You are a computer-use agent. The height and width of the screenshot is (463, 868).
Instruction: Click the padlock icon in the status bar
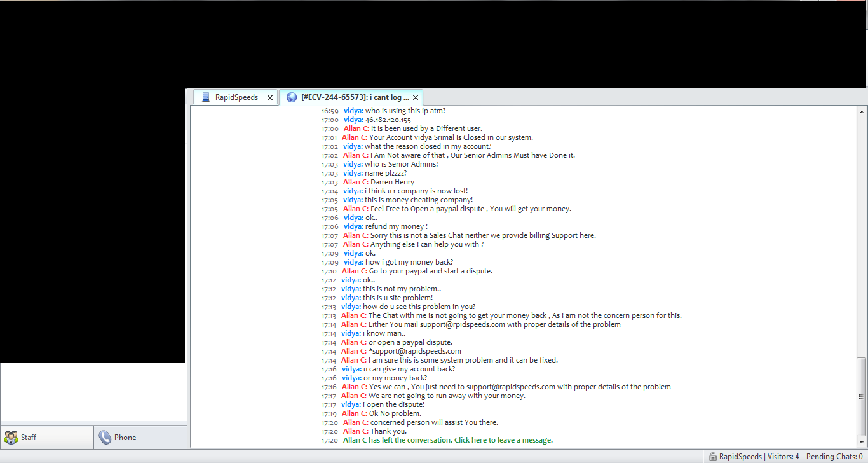(x=712, y=457)
